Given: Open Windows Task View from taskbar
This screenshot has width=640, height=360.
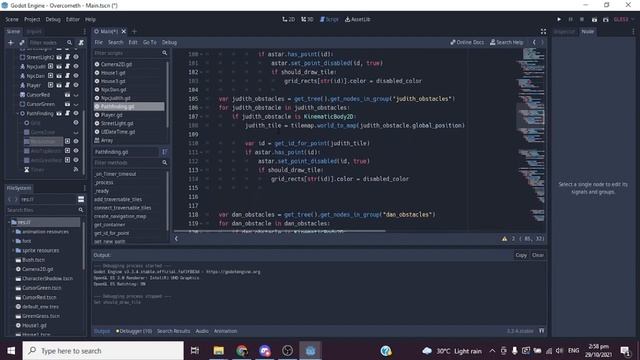Looking at the screenshot, I should tap(195, 351).
